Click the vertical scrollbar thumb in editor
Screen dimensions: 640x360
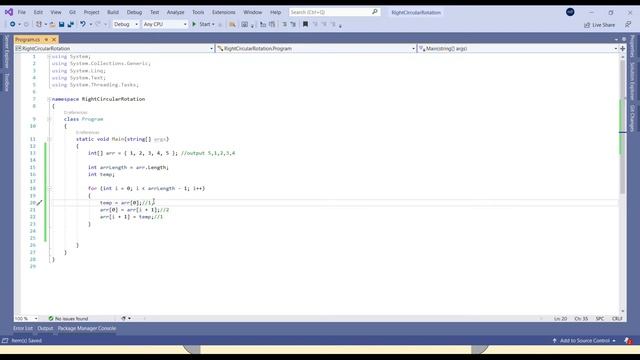click(622, 127)
